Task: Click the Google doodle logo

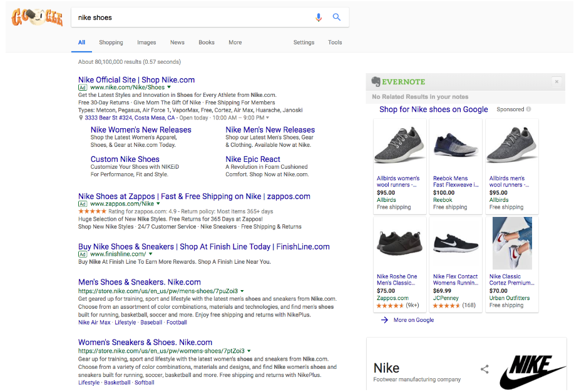Action: 38,17
